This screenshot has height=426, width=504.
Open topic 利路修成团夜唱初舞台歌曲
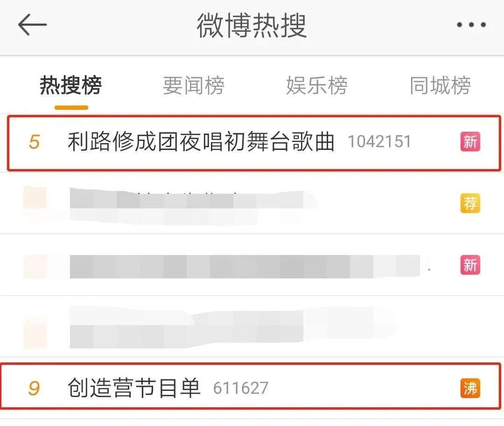click(x=201, y=142)
